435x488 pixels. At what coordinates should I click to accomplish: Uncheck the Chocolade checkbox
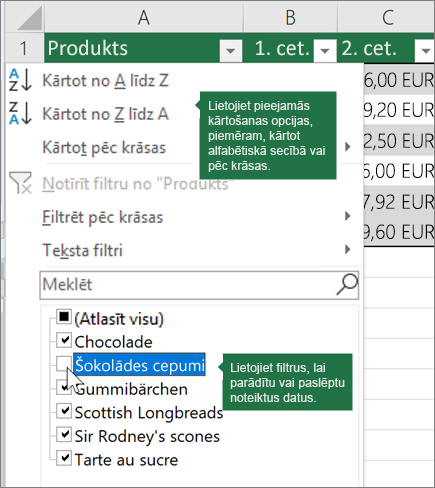pyautogui.click(x=63, y=340)
